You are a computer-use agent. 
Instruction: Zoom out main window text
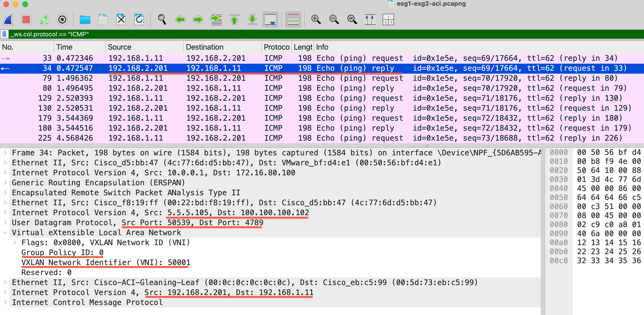click(334, 19)
